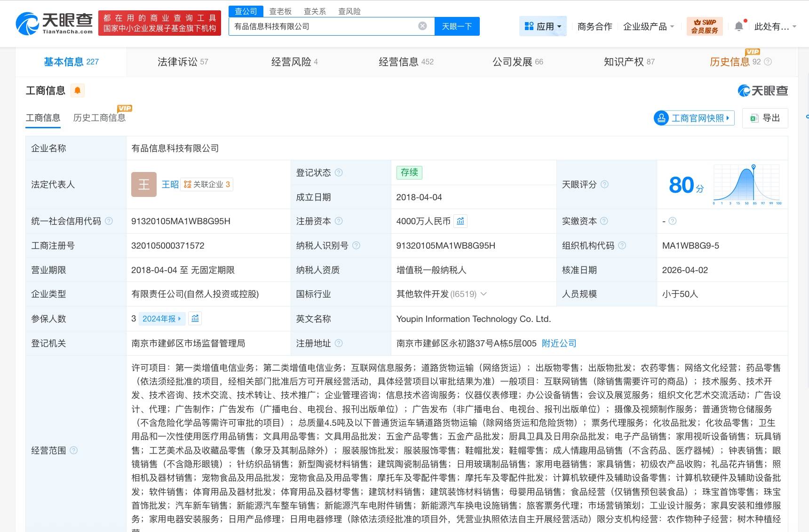点击2024年报标签
Screen dimensions: 809x532
[161, 319]
